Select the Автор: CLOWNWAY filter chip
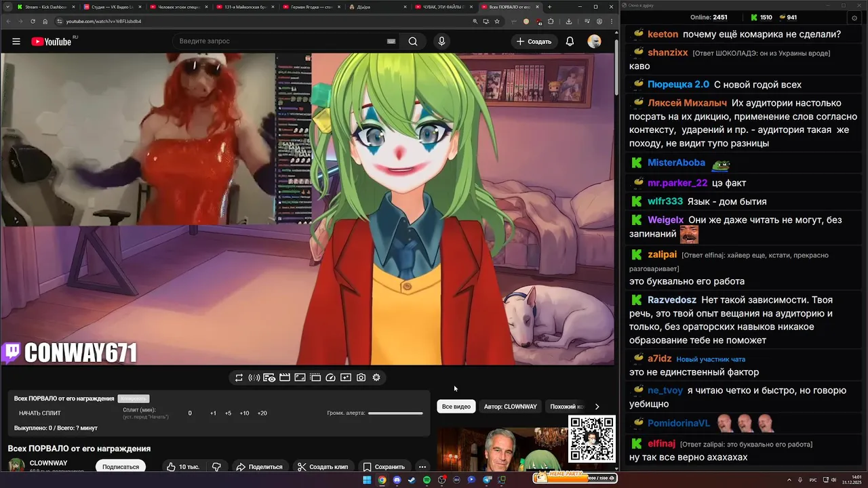This screenshot has width=868, height=488. click(511, 407)
